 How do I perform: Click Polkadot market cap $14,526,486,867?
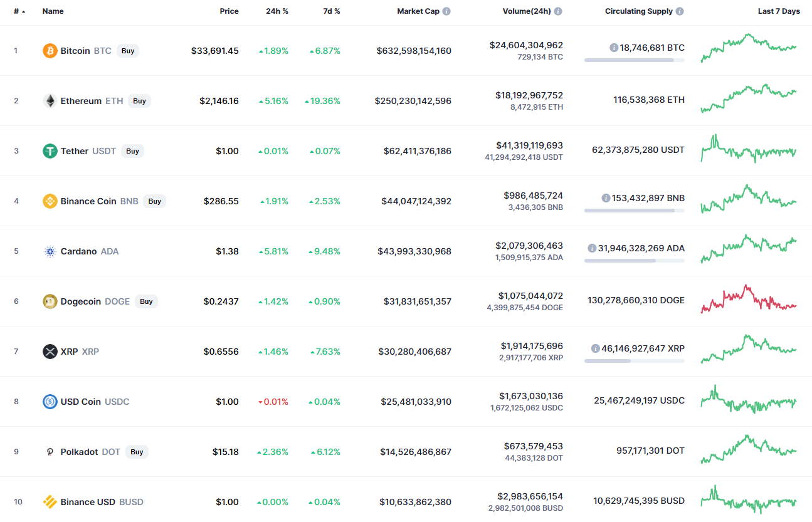pyautogui.click(x=416, y=452)
